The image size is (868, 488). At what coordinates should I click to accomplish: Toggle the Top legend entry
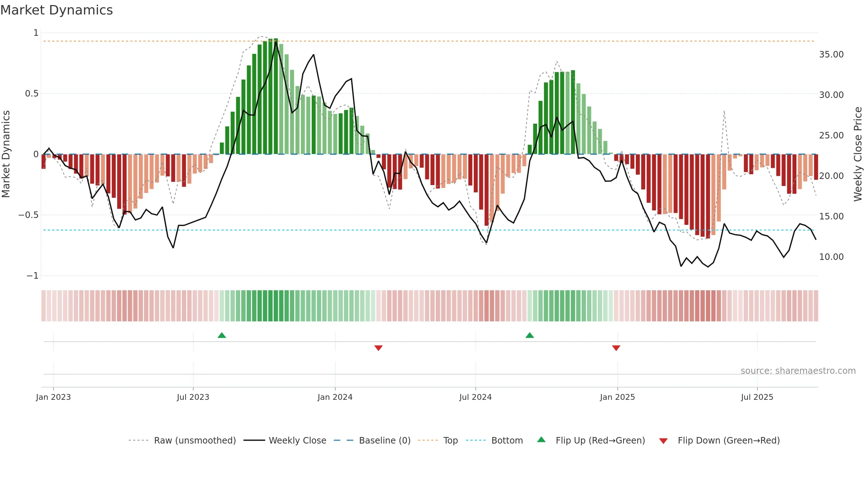438,440
